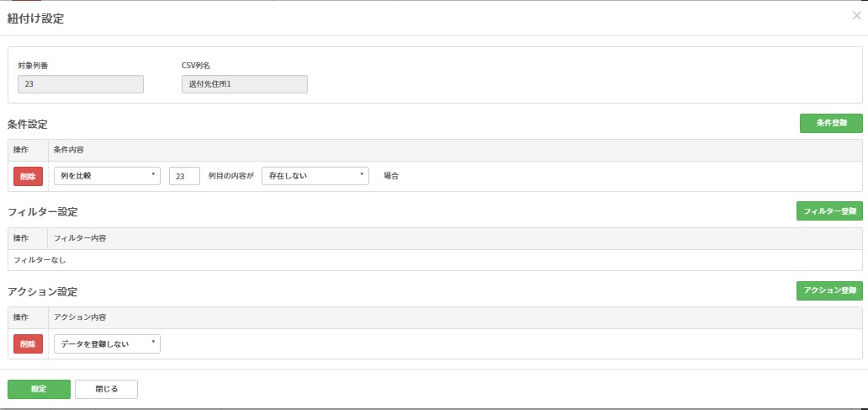Click the 列目の内容が label text
Viewport: 868px width, 410px height.
[230, 176]
